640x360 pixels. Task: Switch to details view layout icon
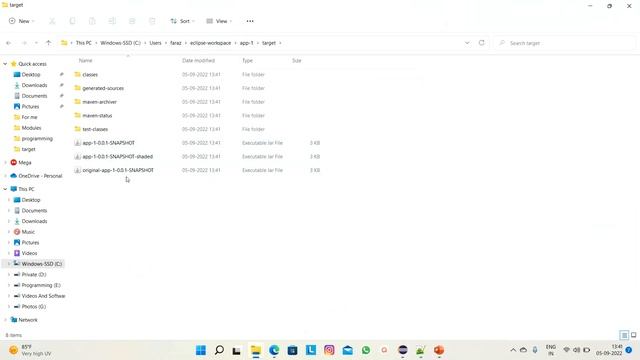coord(624,335)
